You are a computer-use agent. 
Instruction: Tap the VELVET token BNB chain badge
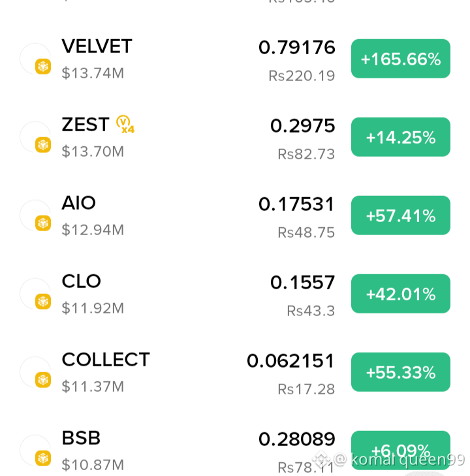pos(43,67)
